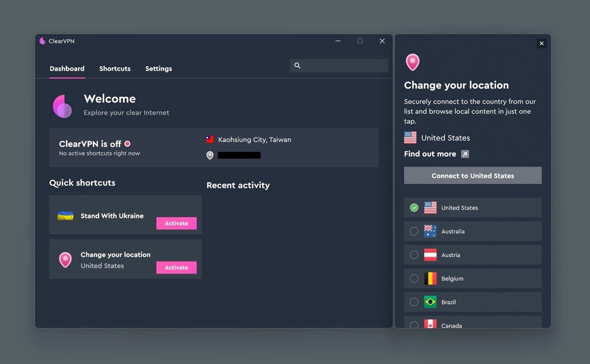Select the Austria radio button
The image size is (590, 364).
[414, 255]
